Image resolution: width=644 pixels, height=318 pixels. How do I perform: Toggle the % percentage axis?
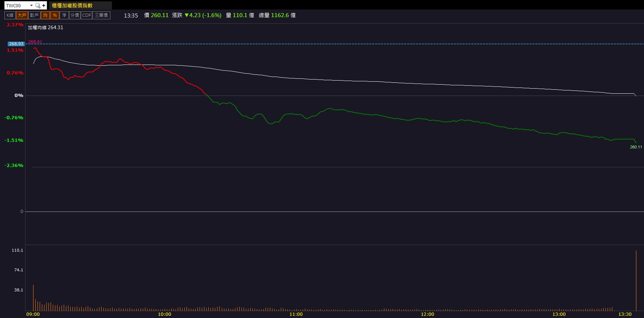point(55,15)
